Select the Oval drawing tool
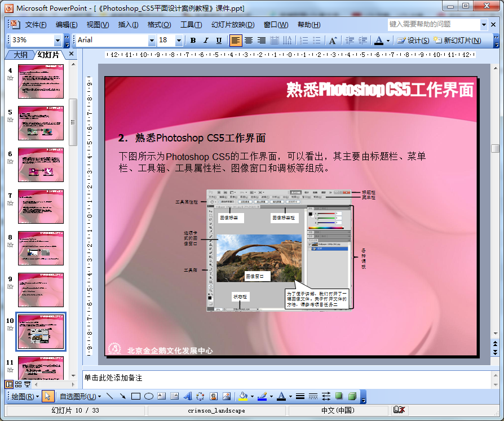 (148, 396)
